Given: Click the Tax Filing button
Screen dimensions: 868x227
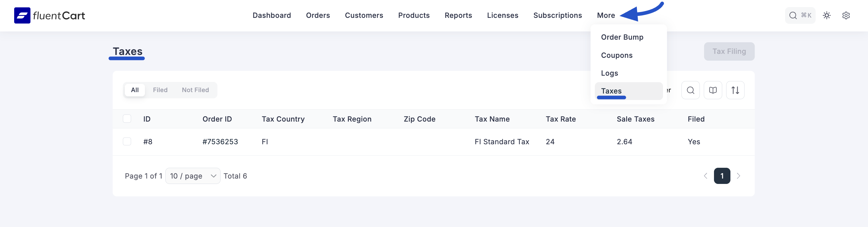Looking at the screenshot, I should (x=729, y=51).
